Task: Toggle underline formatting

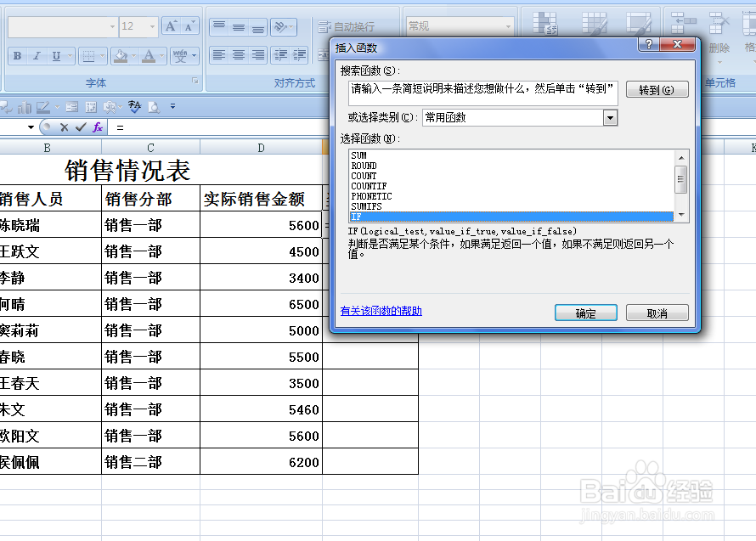Action: point(54,54)
